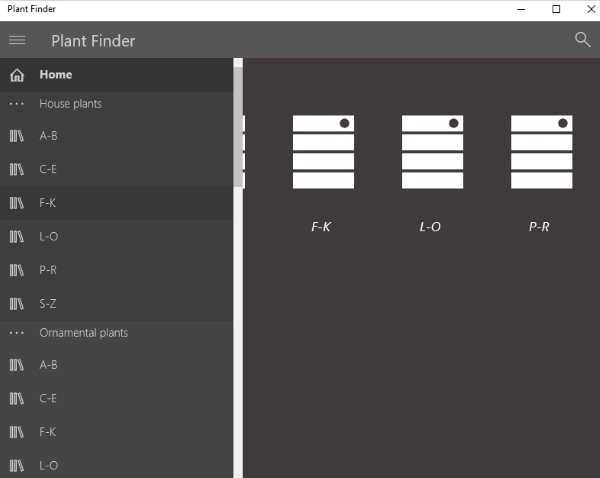
Task: Select Home in the sidebar
Action: pyautogui.click(x=116, y=75)
